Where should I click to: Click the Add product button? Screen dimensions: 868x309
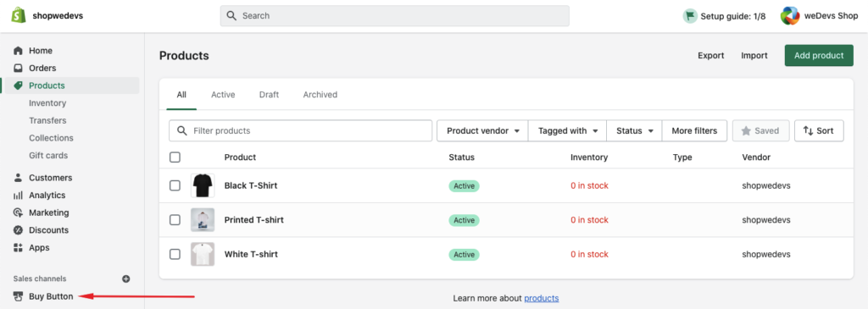click(819, 55)
